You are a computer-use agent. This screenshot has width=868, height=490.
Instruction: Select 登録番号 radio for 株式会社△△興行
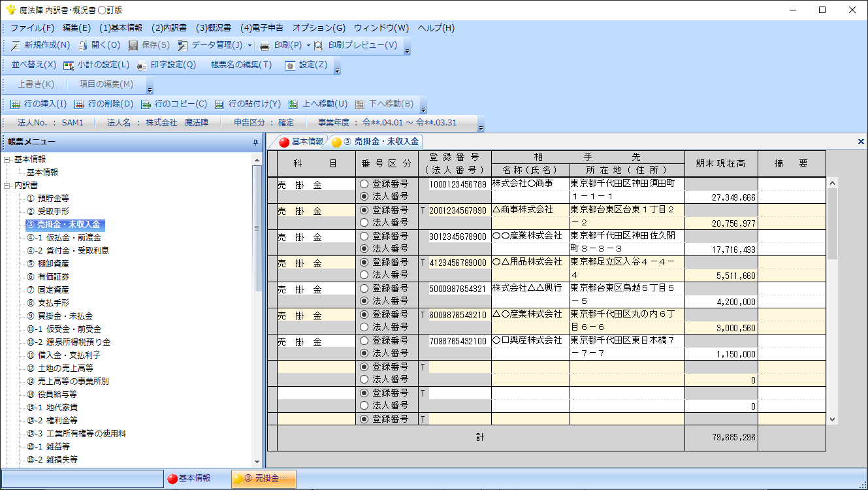pyautogui.click(x=364, y=289)
